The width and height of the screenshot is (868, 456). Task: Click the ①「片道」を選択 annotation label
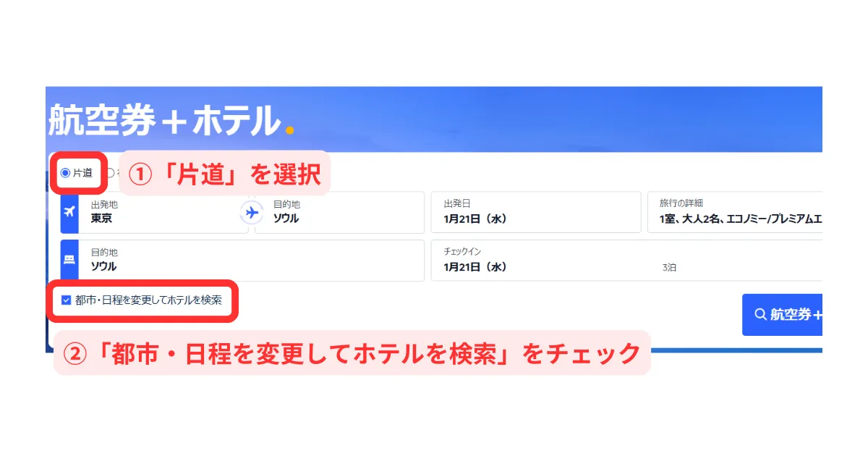pyautogui.click(x=224, y=173)
